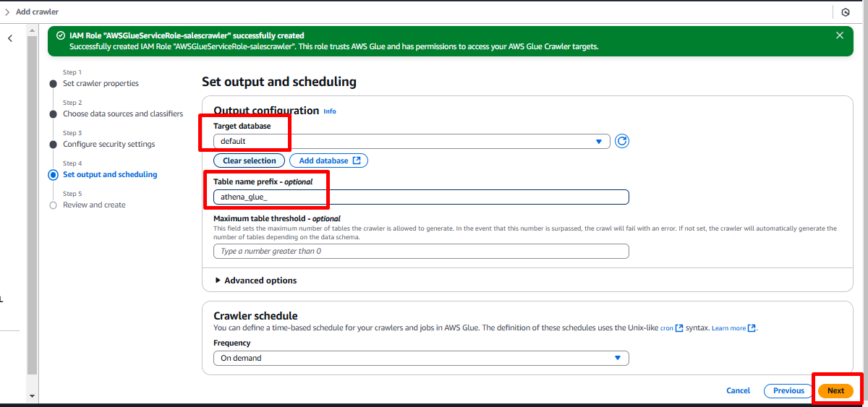Go to Step 2 Choose data sources

click(x=122, y=113)
